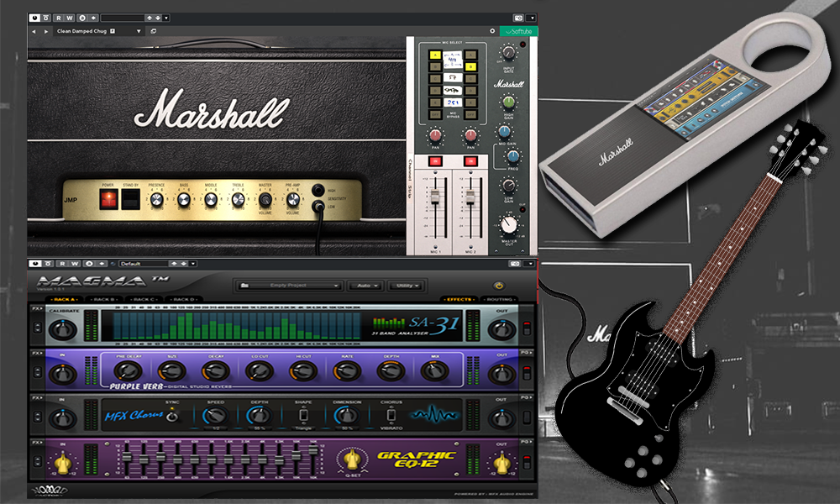The image size is (840, 504).
Task: Click the W automation write icon
Action: coord(70,18)
